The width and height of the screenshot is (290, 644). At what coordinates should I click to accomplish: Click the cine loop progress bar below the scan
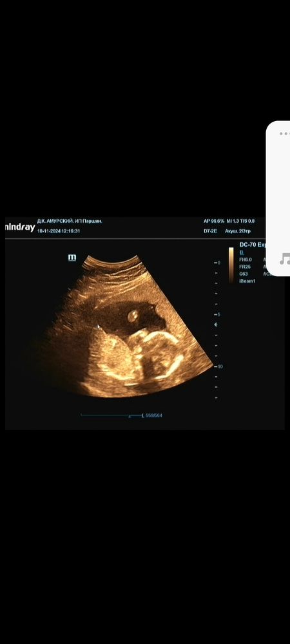click(x=111, y=415)
